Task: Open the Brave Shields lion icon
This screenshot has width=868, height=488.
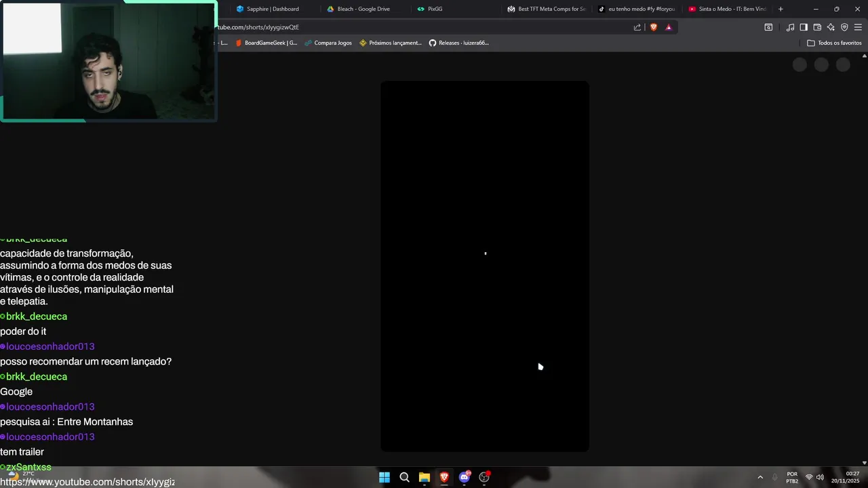Action: [x=654, y=27]
